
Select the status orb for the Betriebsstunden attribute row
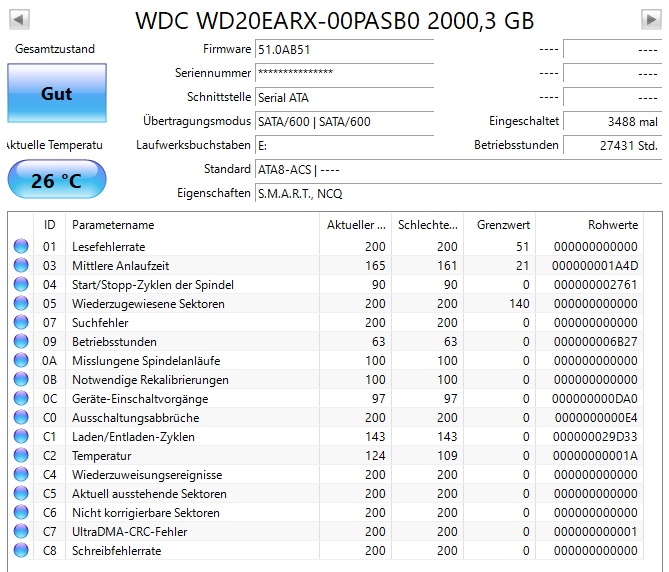click(21, 341)
